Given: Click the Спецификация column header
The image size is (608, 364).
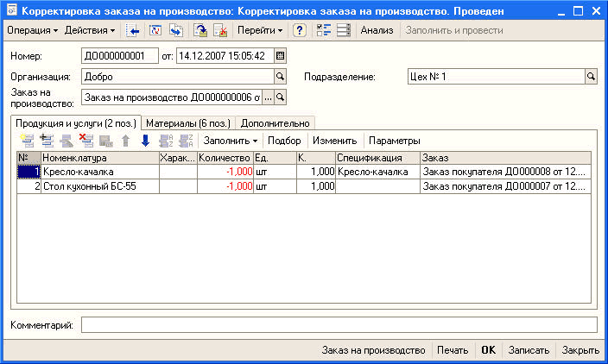Looking at the screenshot, I should [377, 158].
